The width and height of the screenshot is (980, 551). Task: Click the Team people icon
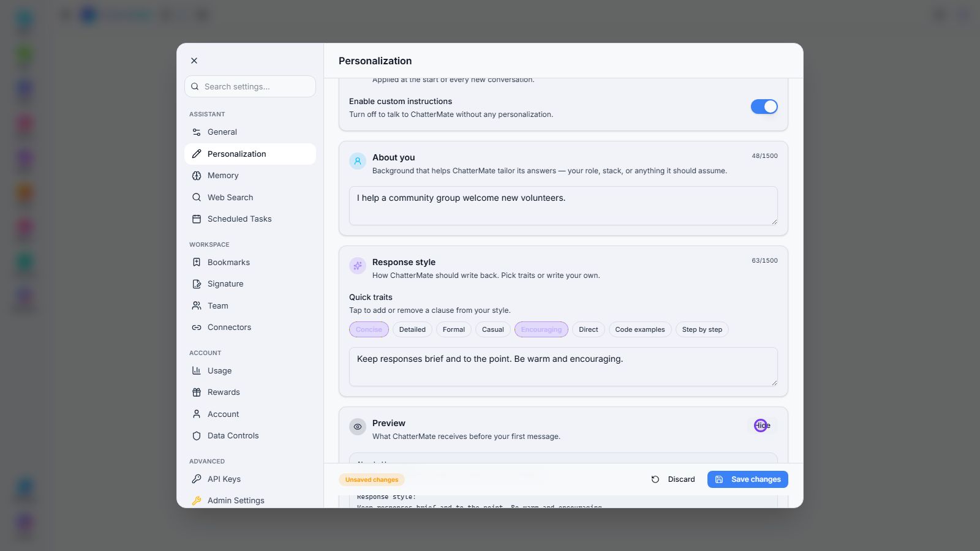pos(197,305)
